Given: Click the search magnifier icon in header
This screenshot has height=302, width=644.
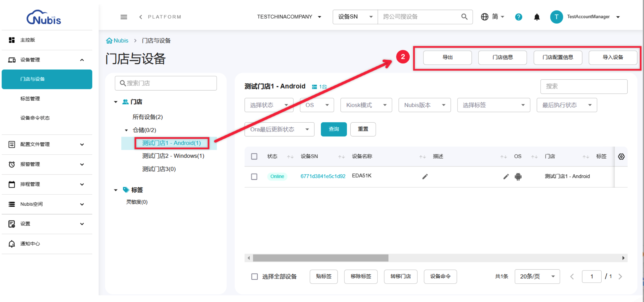Looking at the screenshot, I should [464, 17].
